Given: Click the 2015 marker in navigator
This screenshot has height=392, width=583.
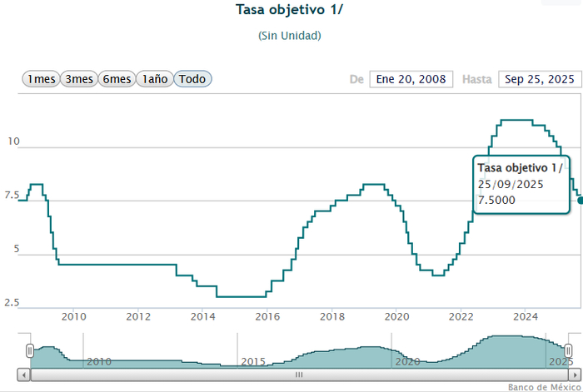Looking at the screenshot, I should (x=253, y=361).
